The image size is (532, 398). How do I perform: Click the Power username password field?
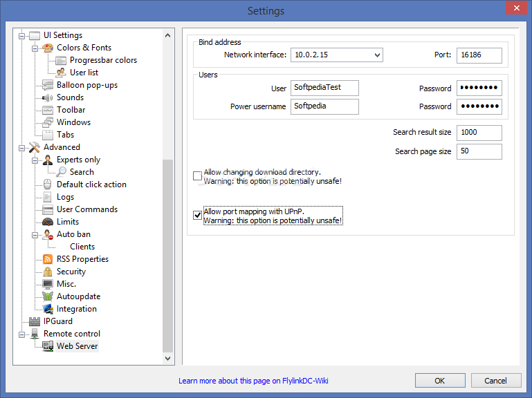[479, 106]
